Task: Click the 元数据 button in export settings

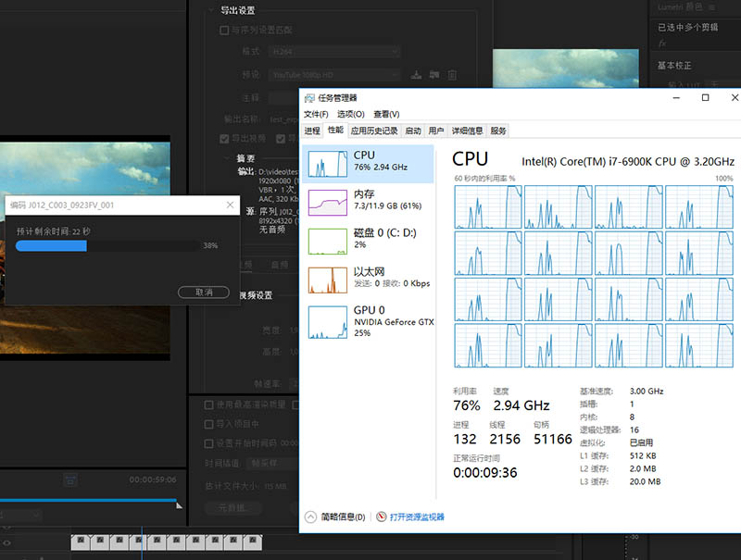Action: 232,508
